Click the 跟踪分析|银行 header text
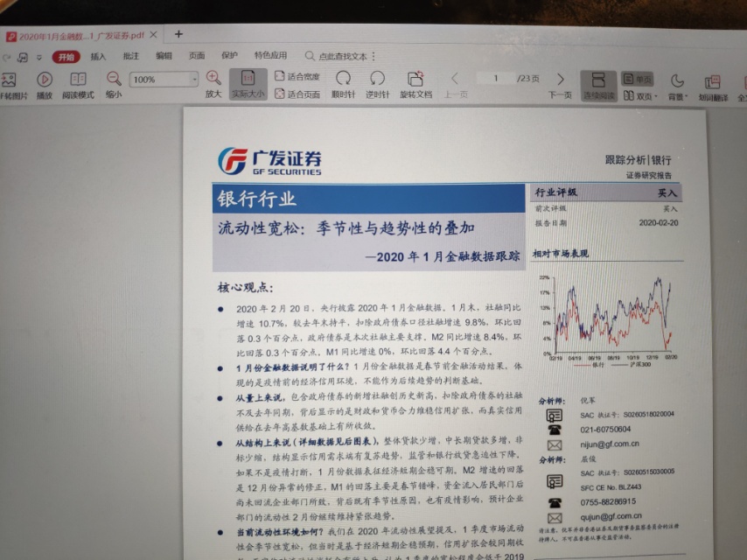Image resolution: width=747 pixels, height=560 pixels. coord(638,159)
